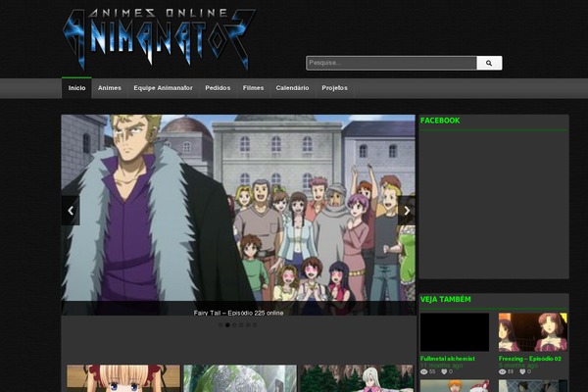Open the Pedidos menu item
588x392 pixels.
218,88
